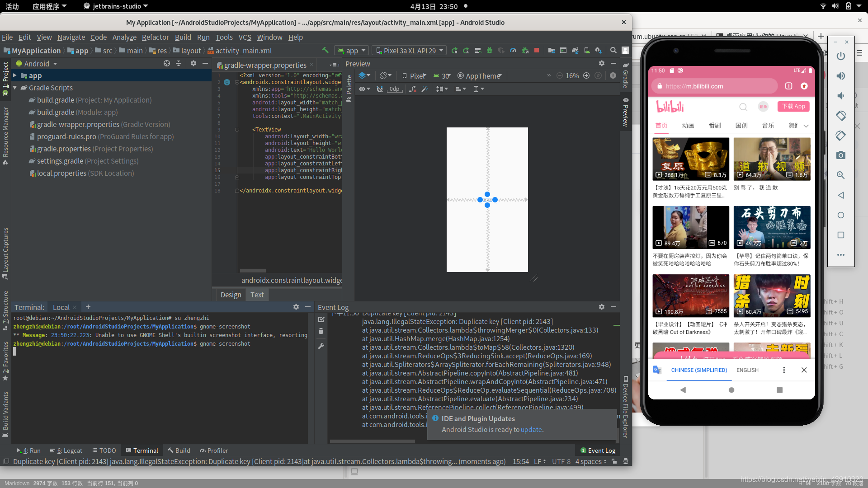The height and width of the screenshot is (488, 868).
Task: Open the Refactor menu
Action: click(155, 37)
